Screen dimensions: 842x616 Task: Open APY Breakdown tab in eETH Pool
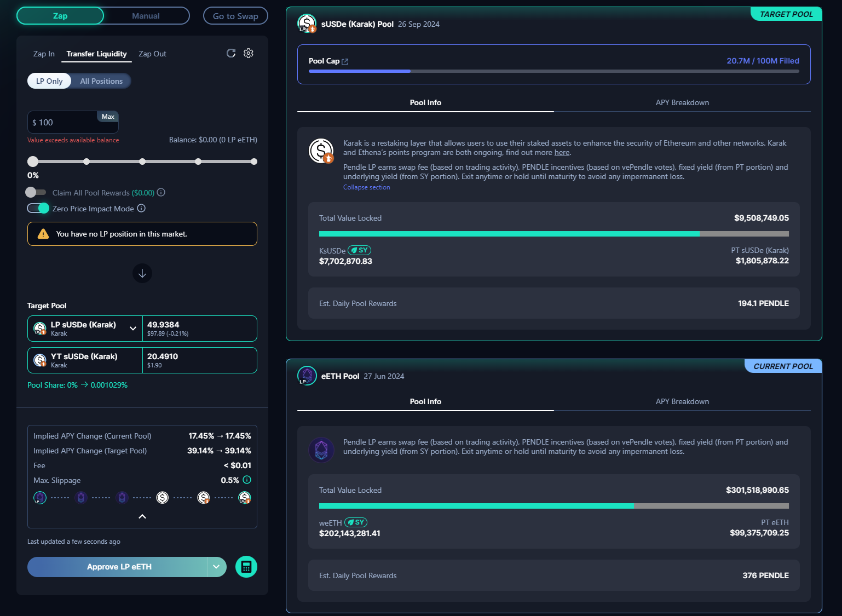[x=682, y=401]
